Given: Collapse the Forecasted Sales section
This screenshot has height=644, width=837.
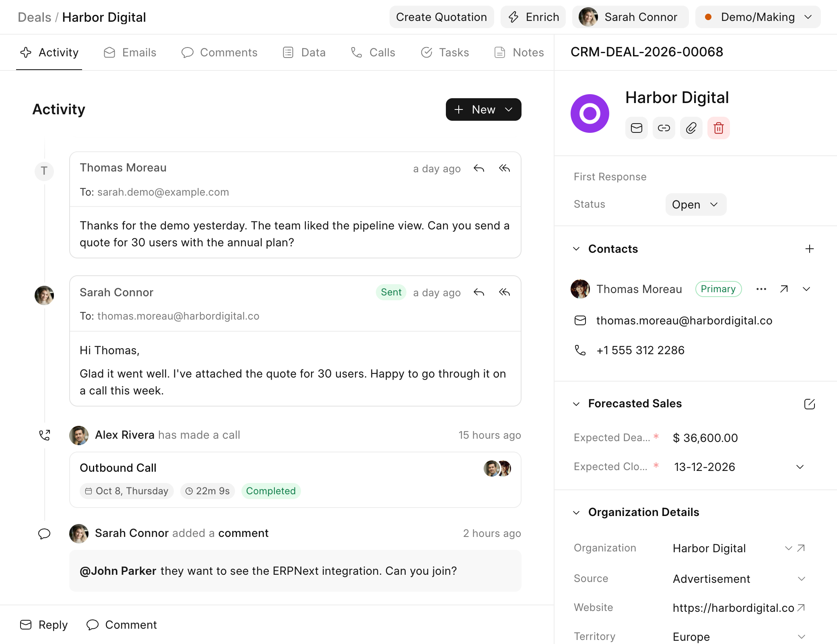Looking at the screenshot, I should click(576, 404).
